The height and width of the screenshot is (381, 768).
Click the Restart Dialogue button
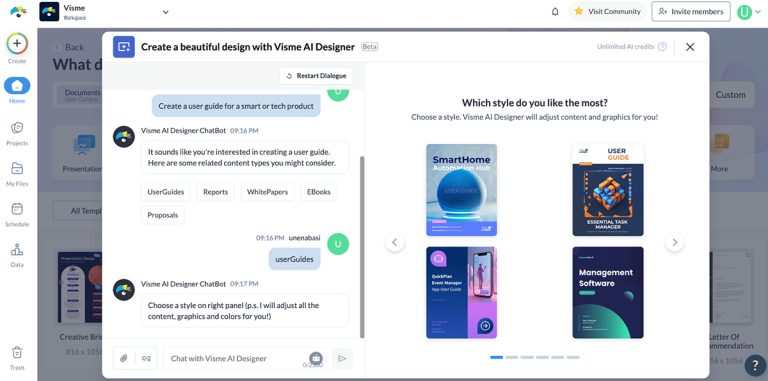[316, 76]
